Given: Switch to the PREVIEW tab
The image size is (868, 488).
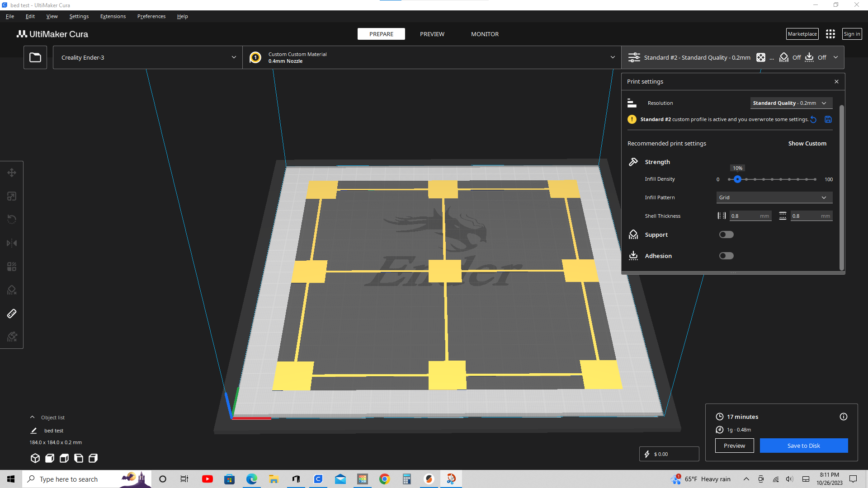Looking at the screenshot, I should point(432,34).
